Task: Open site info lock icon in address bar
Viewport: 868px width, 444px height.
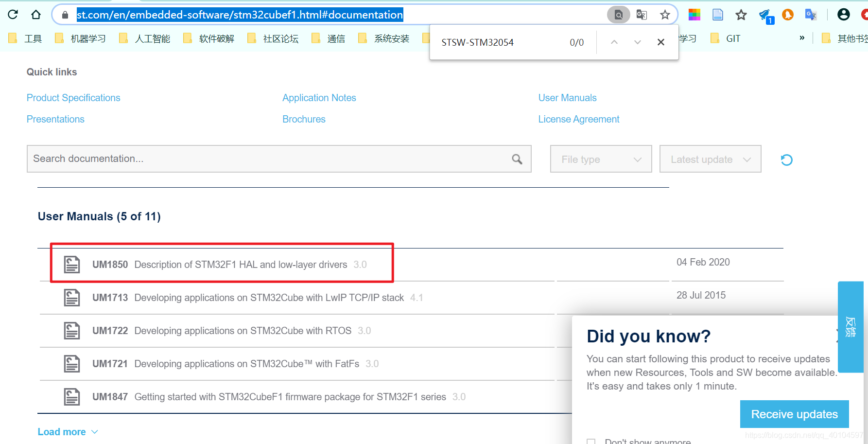Action: click(65, 15)
